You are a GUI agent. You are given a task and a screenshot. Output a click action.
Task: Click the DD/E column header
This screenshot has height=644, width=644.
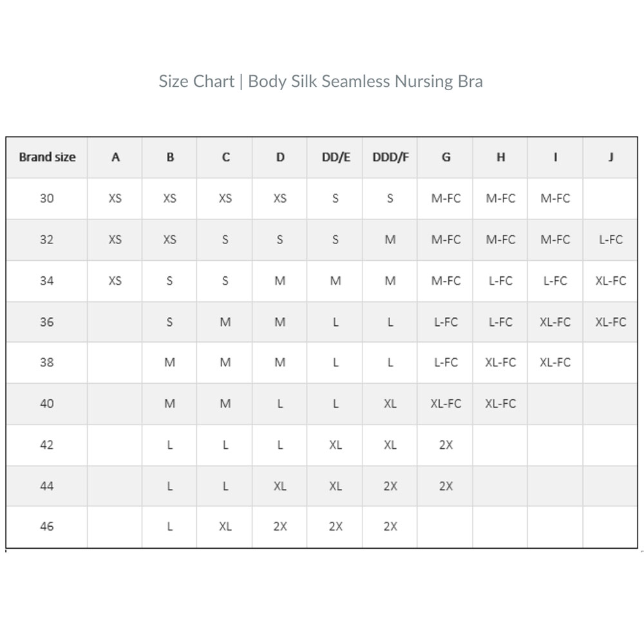[336, 157]
